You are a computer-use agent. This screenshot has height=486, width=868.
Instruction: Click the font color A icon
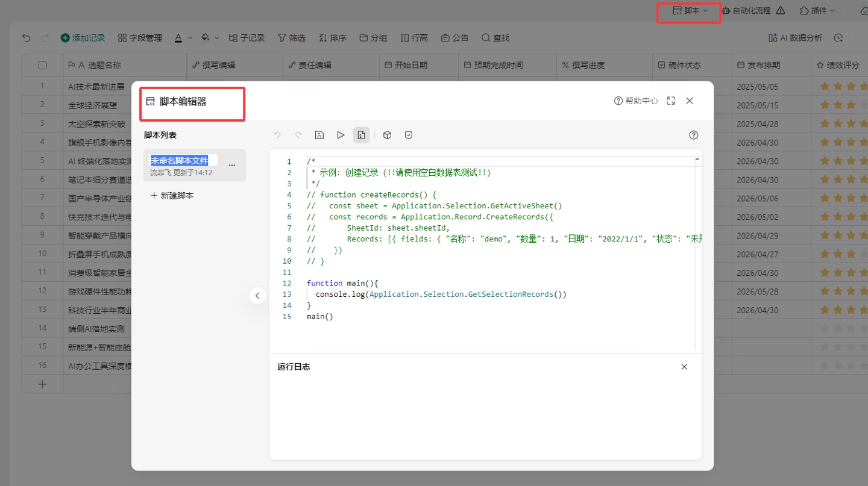(x=178, y=38)
